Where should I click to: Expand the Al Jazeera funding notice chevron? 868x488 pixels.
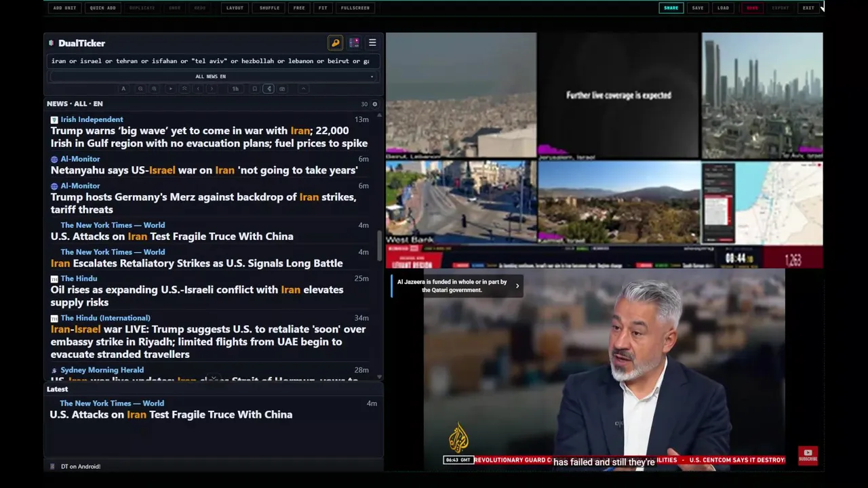pos(517,286)
